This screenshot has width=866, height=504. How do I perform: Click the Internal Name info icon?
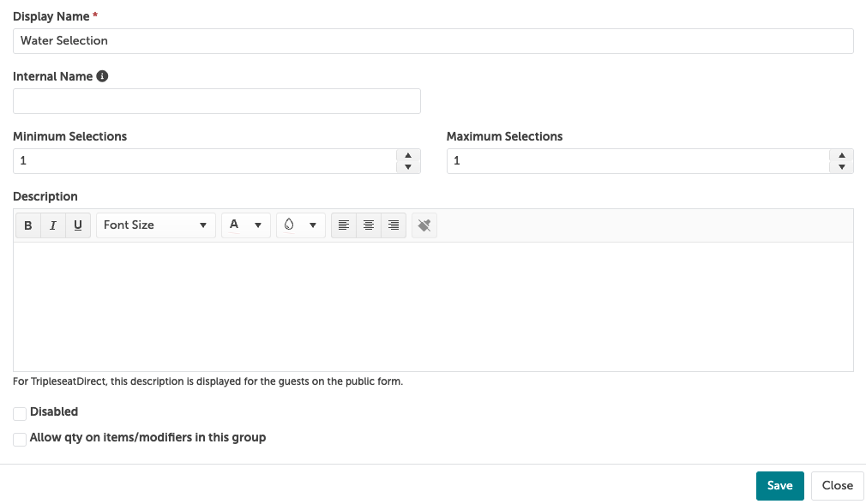tap(102, 76)
